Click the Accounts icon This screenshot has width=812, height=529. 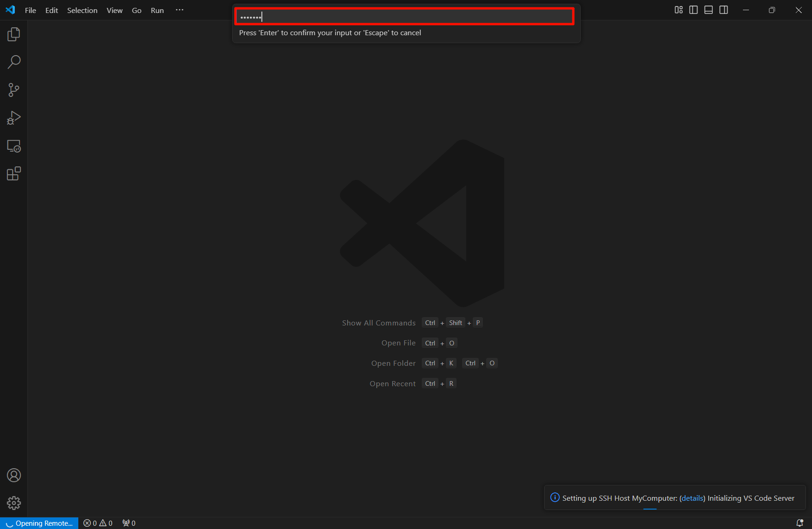(x=14, y=475)
